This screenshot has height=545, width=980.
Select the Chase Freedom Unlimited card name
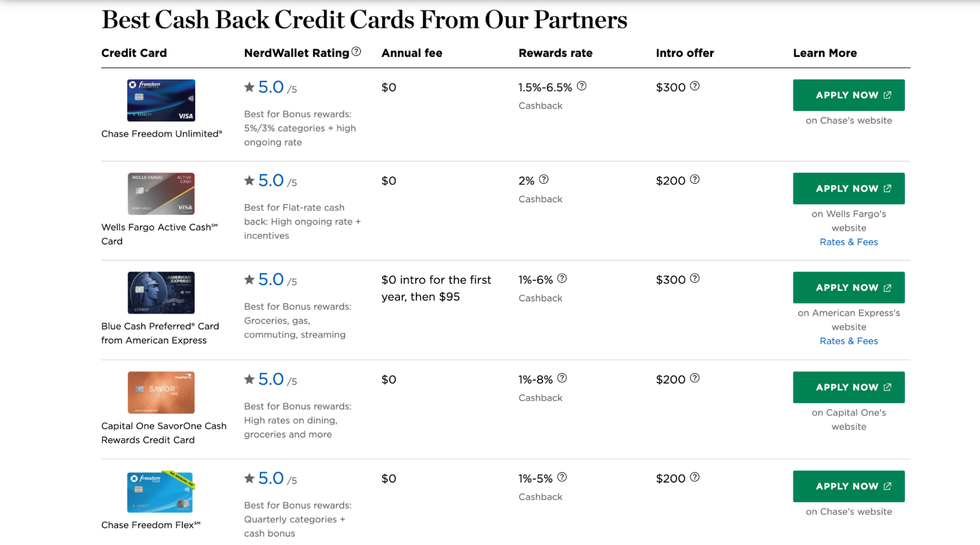pyautogui.click(x=162, y=133)
